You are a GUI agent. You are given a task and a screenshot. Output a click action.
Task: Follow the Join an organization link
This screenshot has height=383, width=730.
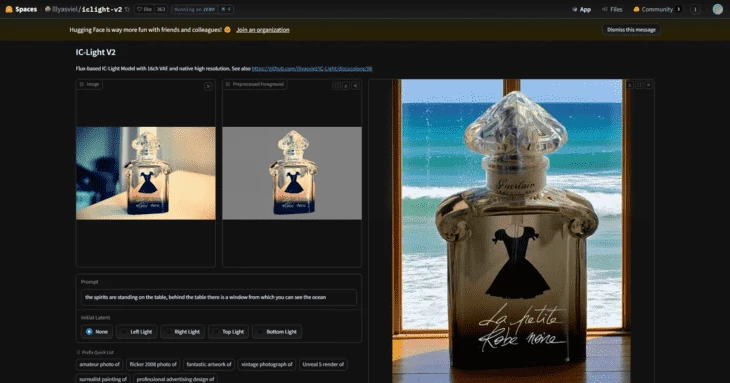[263, 30]
